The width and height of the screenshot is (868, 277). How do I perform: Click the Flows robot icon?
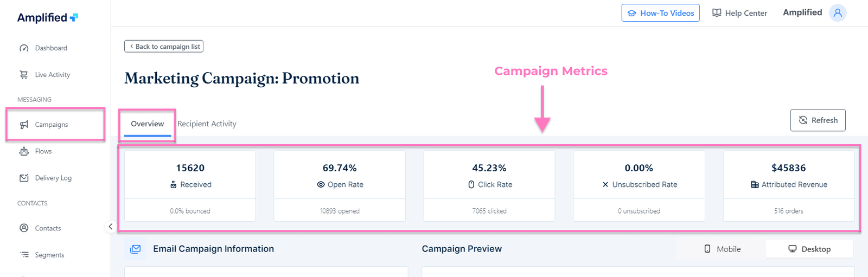click(24, 151)
